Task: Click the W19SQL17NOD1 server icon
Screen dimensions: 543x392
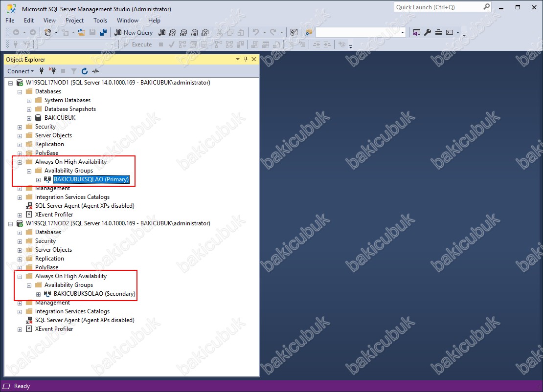Action: (20, 83)
